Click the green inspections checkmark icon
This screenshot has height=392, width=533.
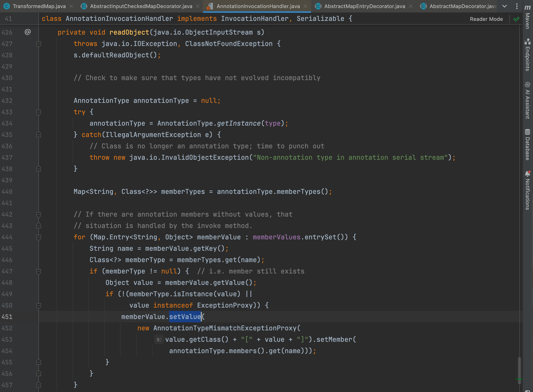(516, 19)
